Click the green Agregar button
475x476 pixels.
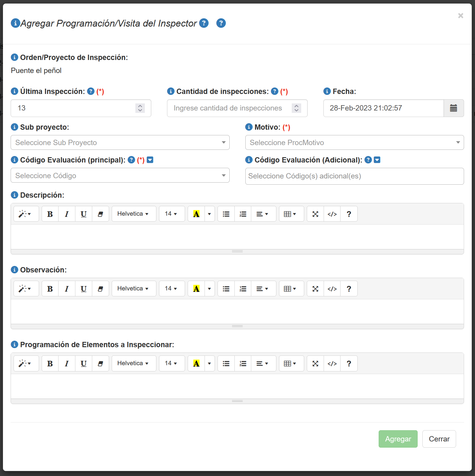point(398,439)
